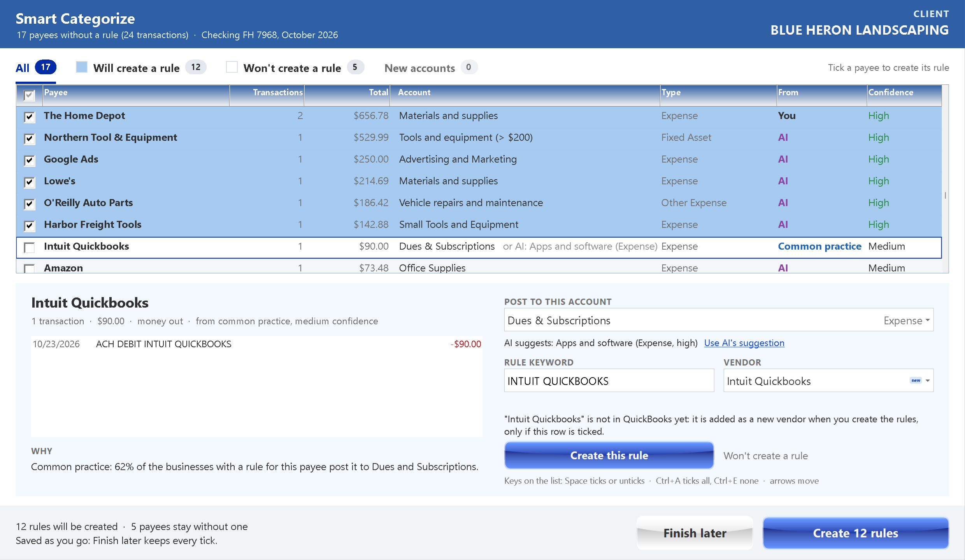Click the Other Expense type cell

click(x=694, y=203)
